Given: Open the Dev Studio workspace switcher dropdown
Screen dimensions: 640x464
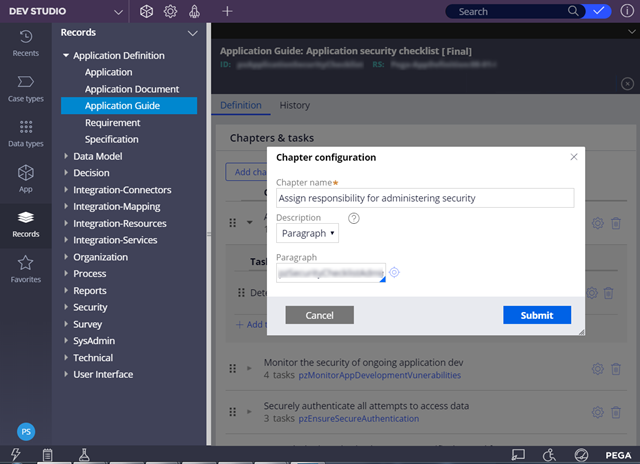Looking at the screenshot, I should coord(119,12).
